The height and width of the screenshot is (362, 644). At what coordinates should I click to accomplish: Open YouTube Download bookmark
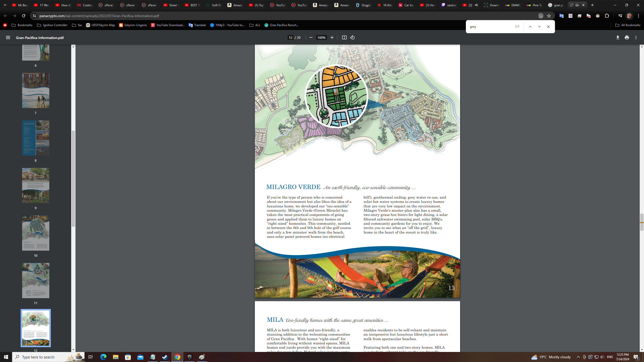(168, 25)
